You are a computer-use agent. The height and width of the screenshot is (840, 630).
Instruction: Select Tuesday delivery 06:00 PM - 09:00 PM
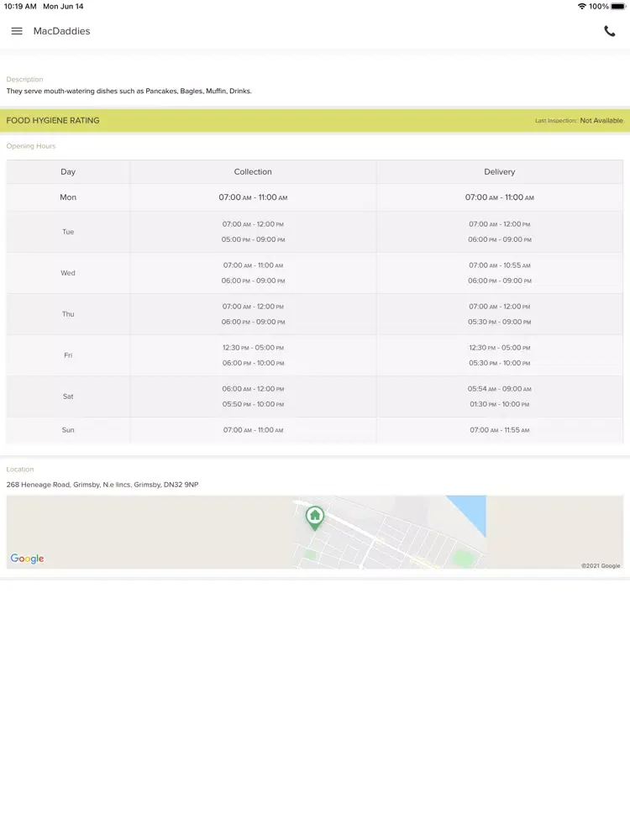coord(499,239)
